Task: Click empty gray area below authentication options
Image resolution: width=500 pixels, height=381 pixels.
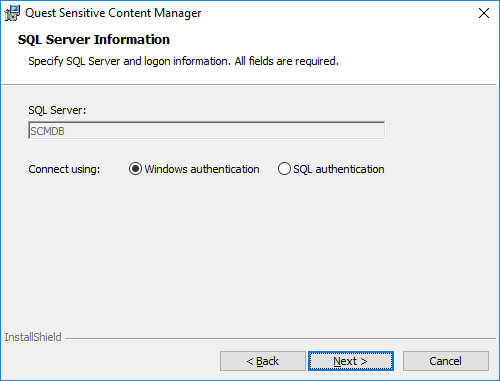Action: [x=248, y=250]
